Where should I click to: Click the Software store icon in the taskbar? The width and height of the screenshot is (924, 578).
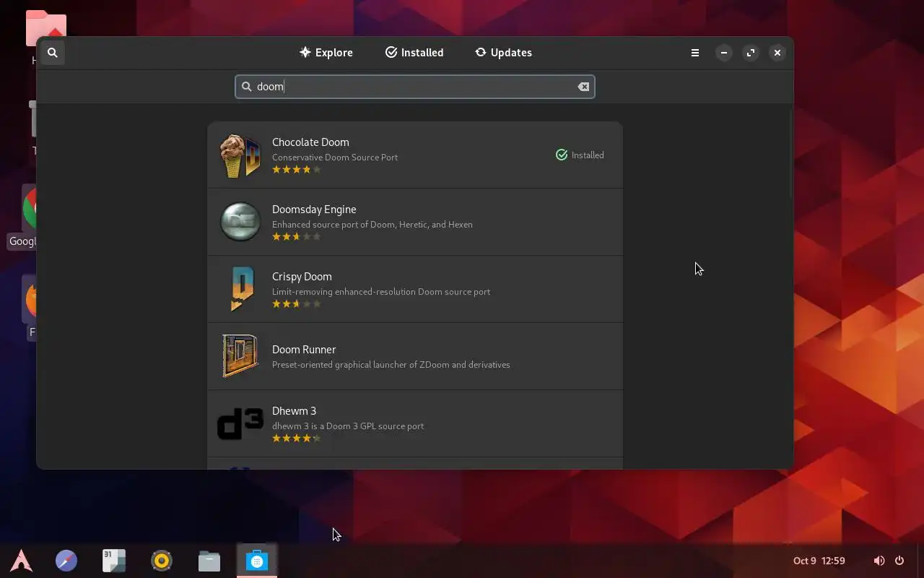(x=257, y=561)
